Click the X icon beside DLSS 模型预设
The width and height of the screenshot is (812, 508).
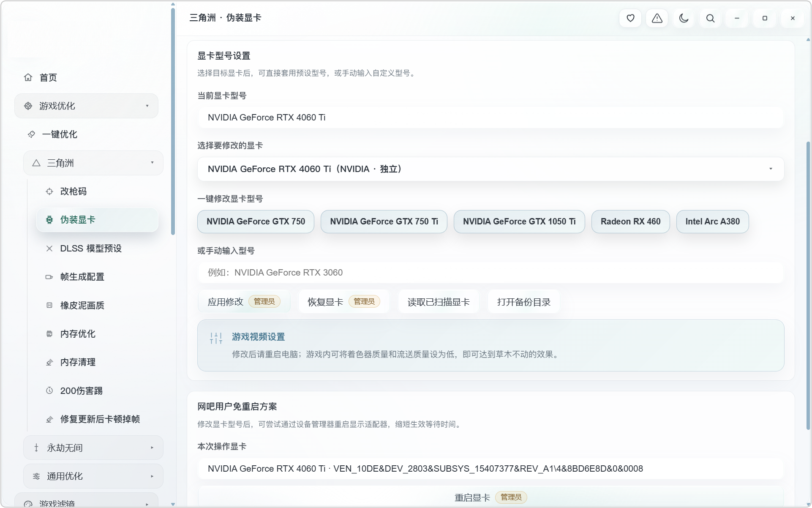pyautogui.click(x=49, y=249)
